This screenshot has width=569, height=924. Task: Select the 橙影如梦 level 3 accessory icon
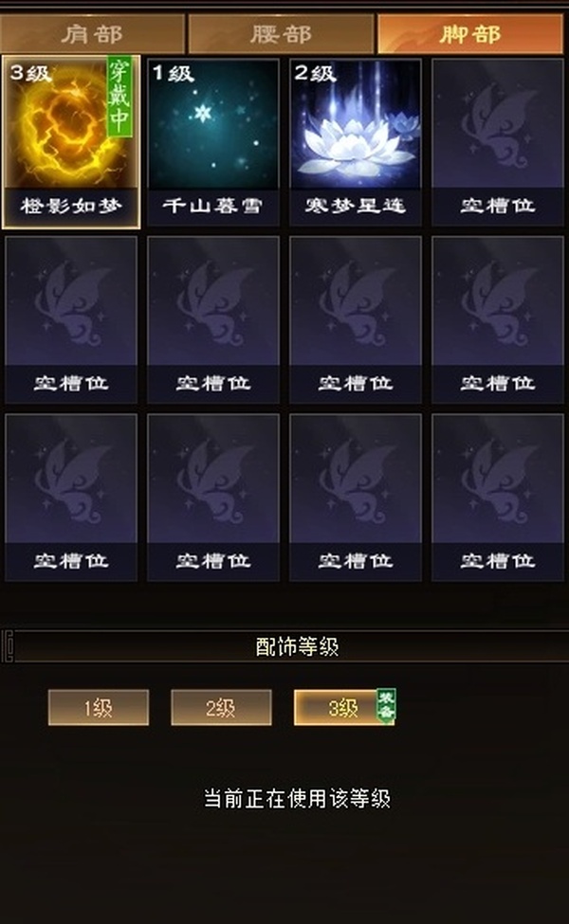click(71, 141)
